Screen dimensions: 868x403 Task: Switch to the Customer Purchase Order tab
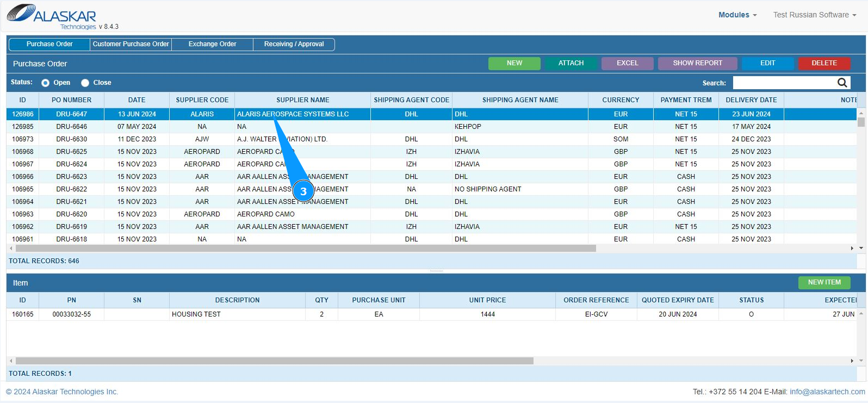pyautogui.click(x=131, y=44)
